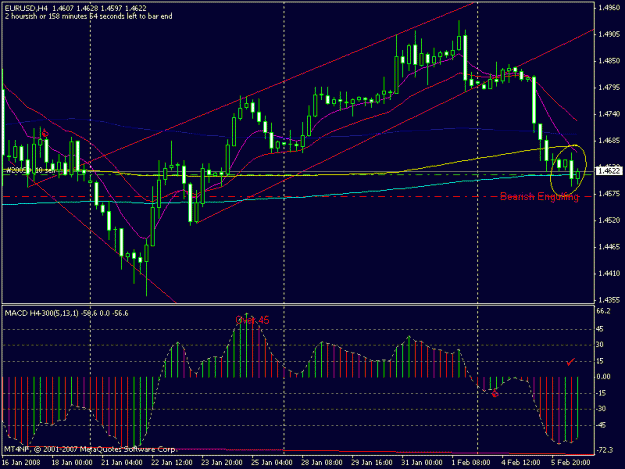
Task: Click the 1.4685 price axis label
Action: point(609,141)
